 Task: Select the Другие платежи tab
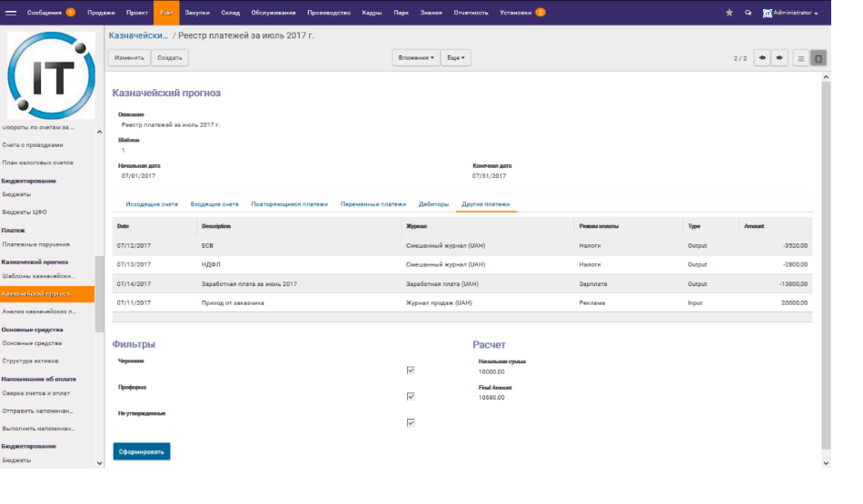click(x=486, y=204)
